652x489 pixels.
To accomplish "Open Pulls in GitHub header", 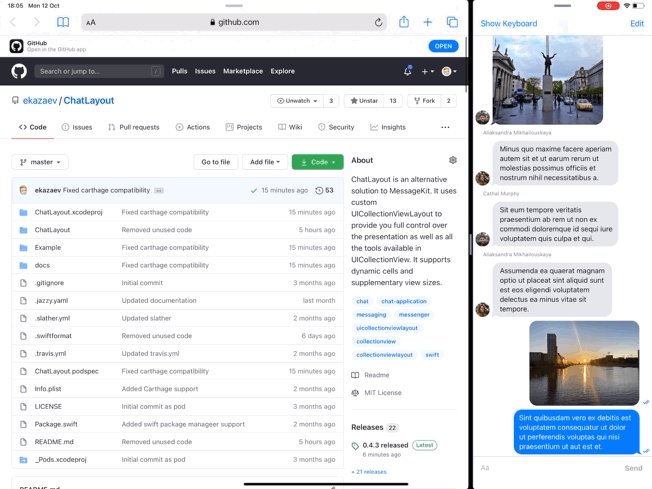I will (179, 71).
